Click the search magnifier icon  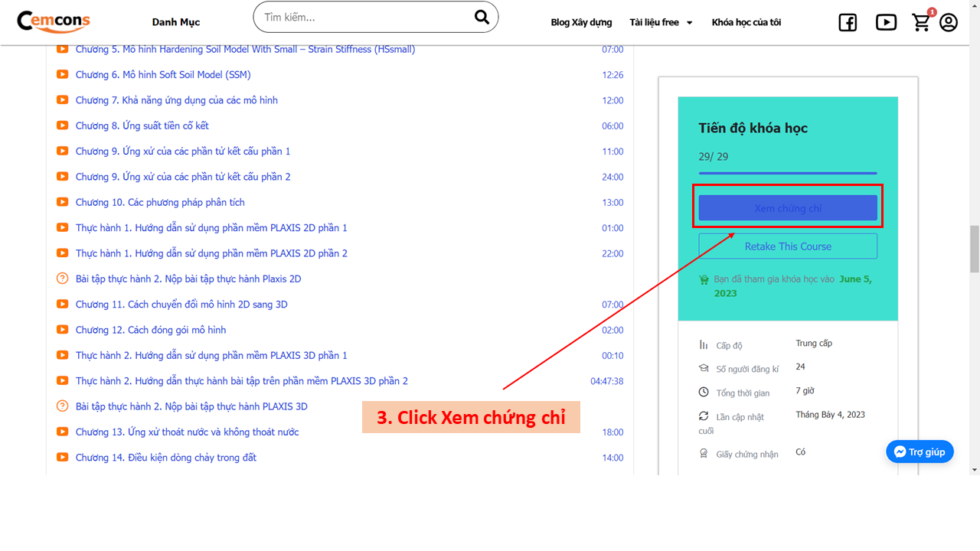tap(482, 17)
